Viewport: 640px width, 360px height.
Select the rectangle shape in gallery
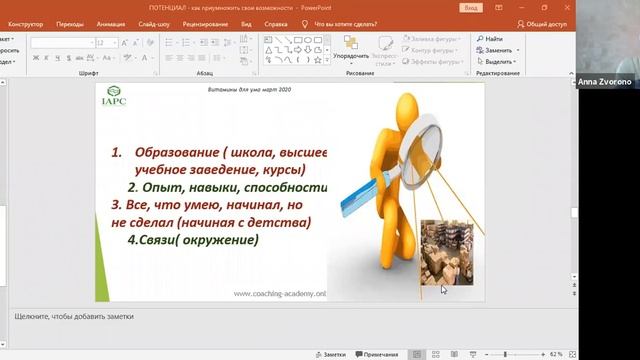tap(298, 40)
